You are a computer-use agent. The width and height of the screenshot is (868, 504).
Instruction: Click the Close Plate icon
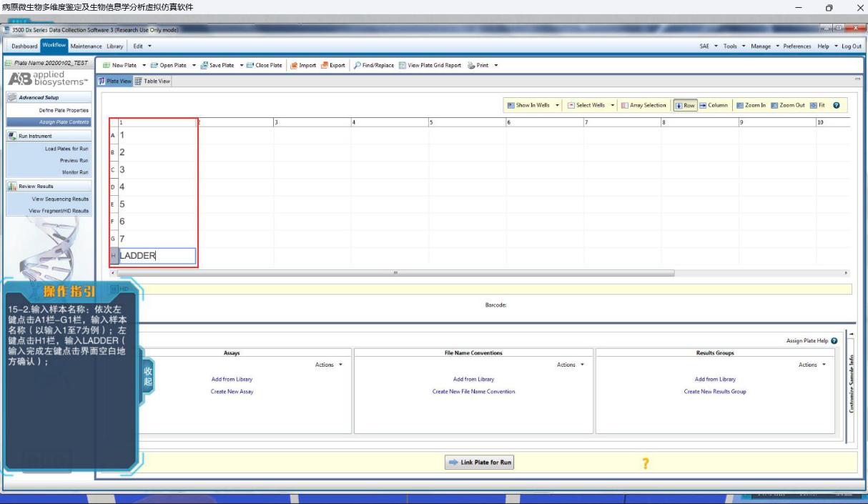point(250,65)
